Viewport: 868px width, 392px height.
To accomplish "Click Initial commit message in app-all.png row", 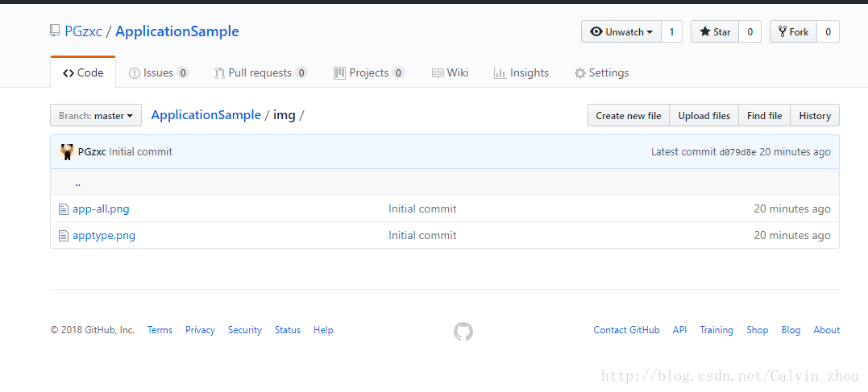I will point(422,209).
